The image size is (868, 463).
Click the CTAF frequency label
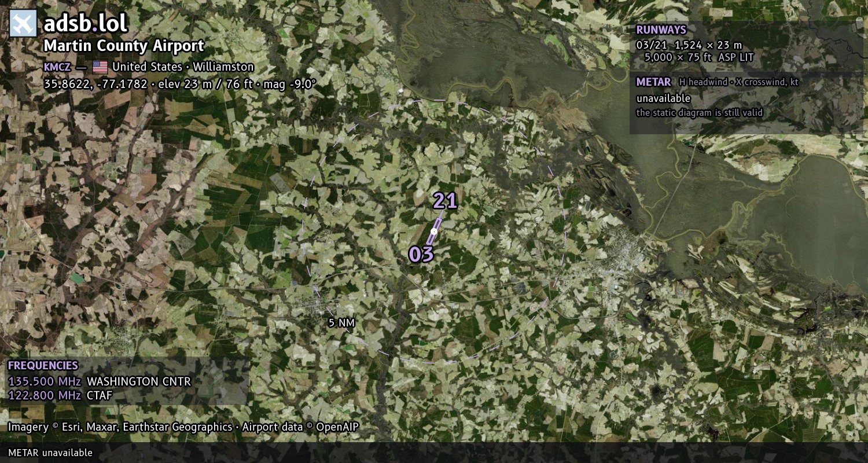coord(100,395)
